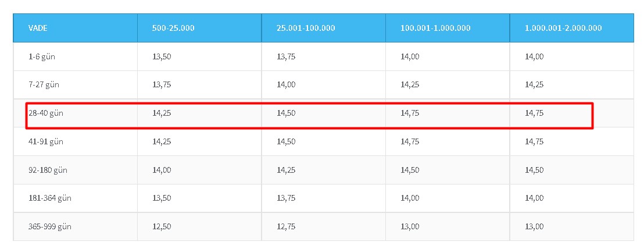Click the 13,50 rate for 1-6 gün
The height and width of the screenshot is (245, 644).
pyautogui.click(x=162, y=56)
